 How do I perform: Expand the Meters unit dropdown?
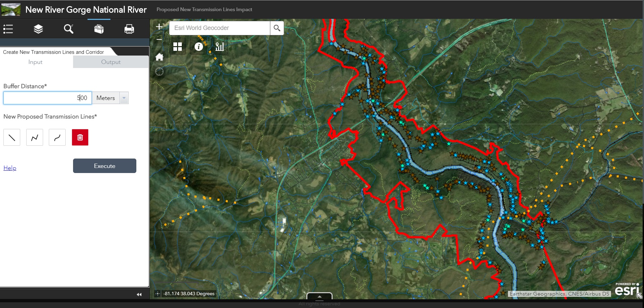[x=124, y=98]
